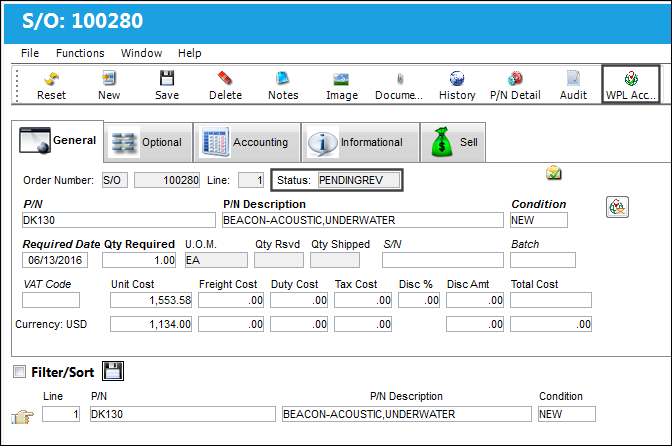Toggle the Filter/Sort checkbox
The image size is (672, 446).
coord(19,371)
